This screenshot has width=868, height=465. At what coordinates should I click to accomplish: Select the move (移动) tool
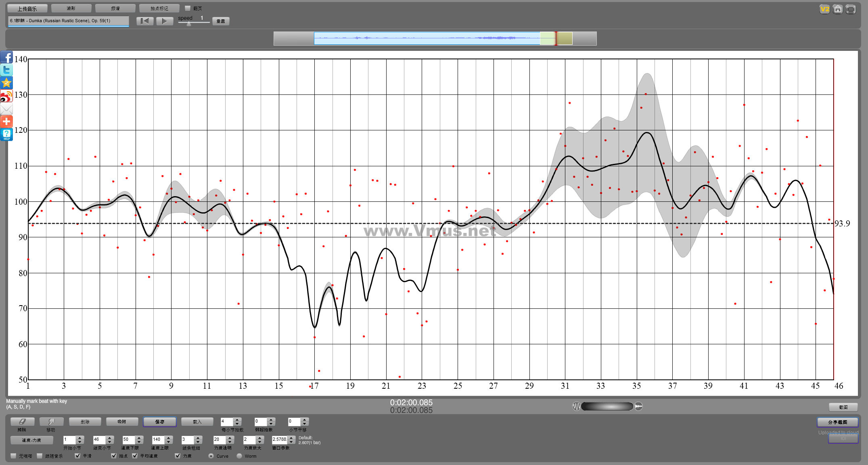[51, 421]
